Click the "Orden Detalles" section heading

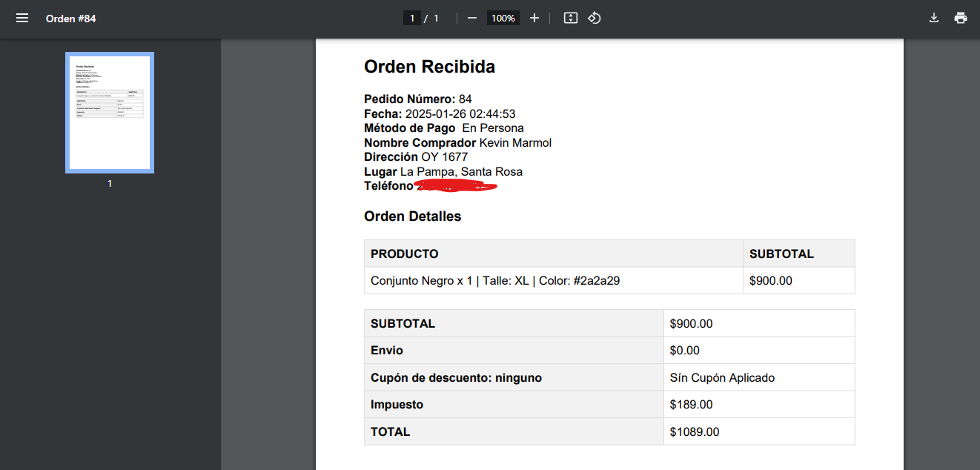tap(412, 216)
